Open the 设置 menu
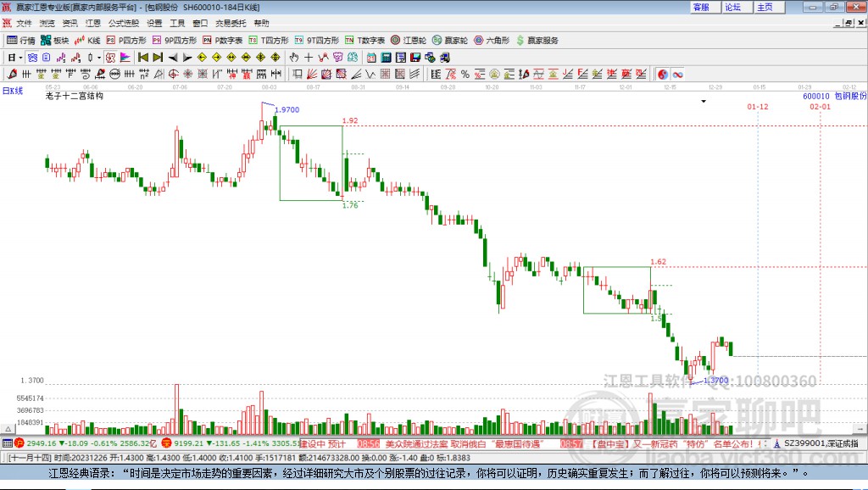Screen dimensions: 868x490 click(x=154, y=23)
